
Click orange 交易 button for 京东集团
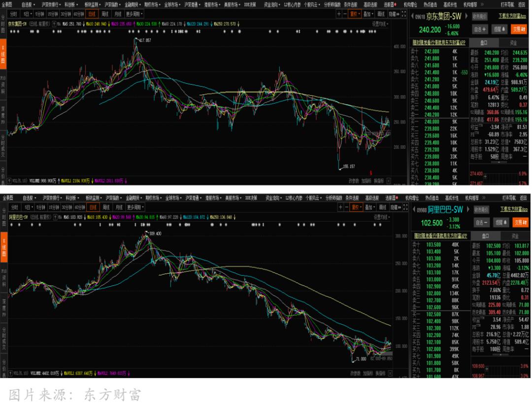[x=519, y=29]
